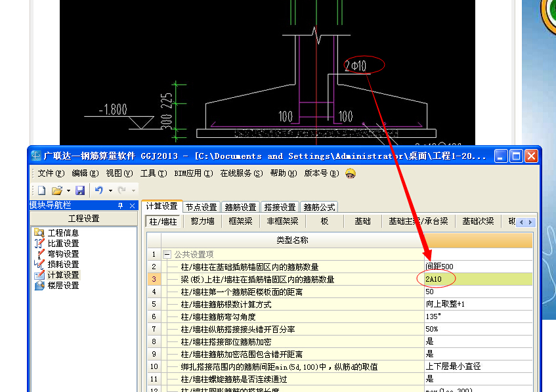Viewport: 556px width, 392px height.
Task: Select the 基础 component tab
Action: click(x=362, y=221)
